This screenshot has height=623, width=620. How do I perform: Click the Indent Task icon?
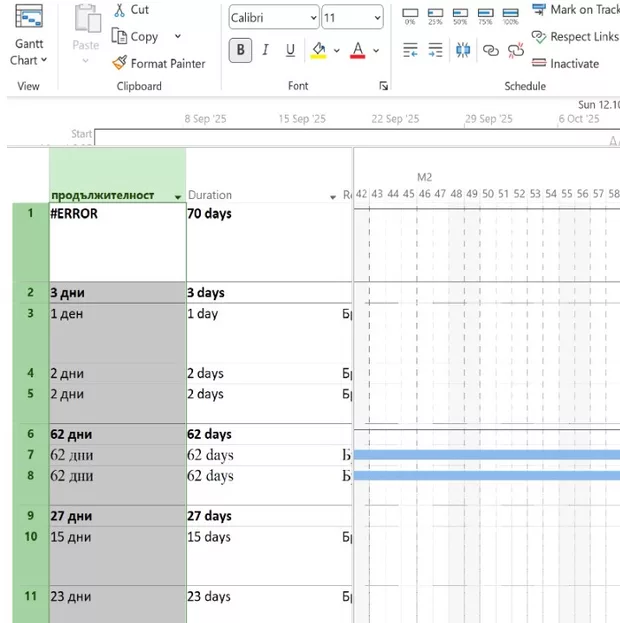435,50
